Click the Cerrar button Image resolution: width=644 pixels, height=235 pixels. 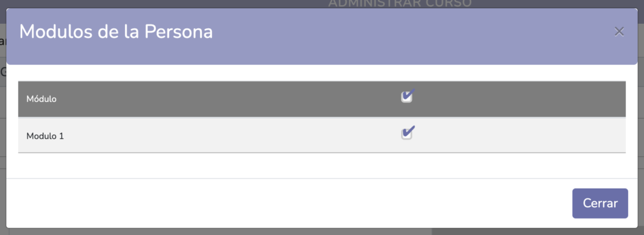tap(600, 204)
